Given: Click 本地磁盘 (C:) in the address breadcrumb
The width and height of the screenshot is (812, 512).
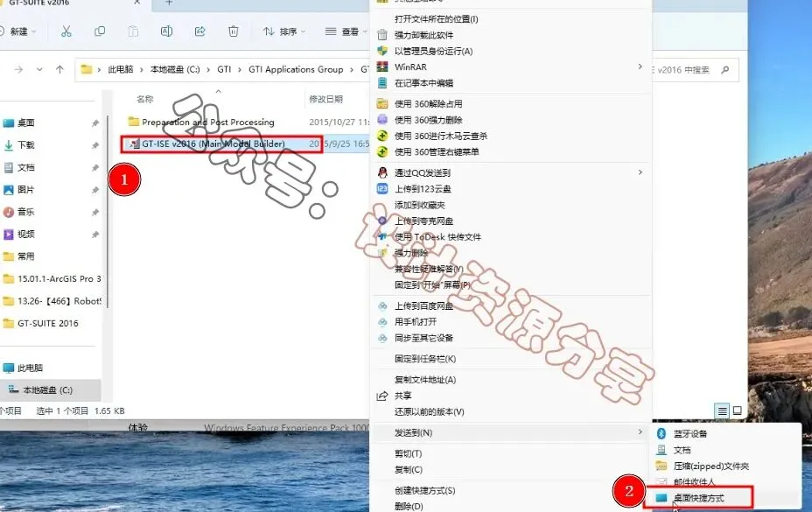Looking at the screenshot, I should point(175,69).
